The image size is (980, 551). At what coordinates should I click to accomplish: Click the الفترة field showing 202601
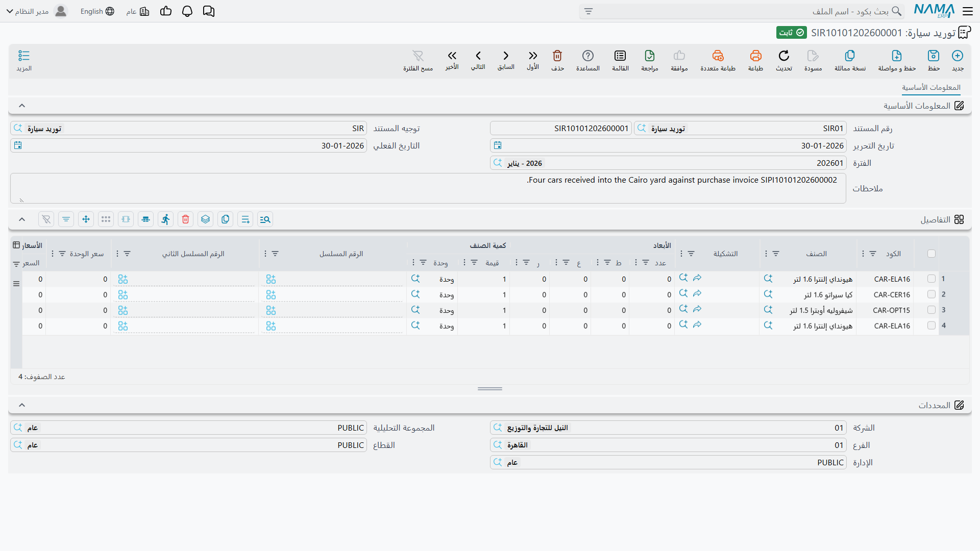tap(668, 163)
